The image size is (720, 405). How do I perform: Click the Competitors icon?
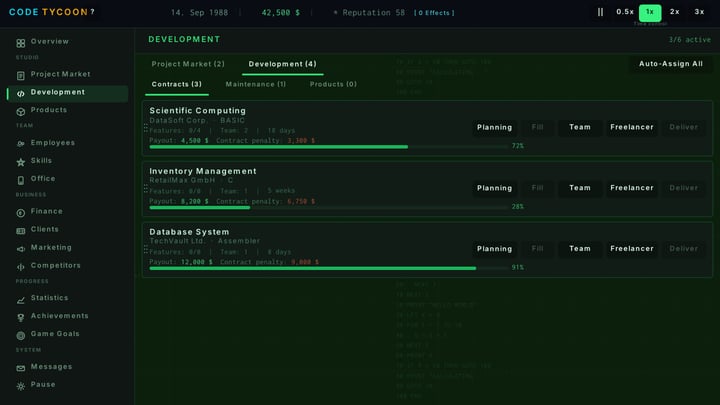[21, 267]
